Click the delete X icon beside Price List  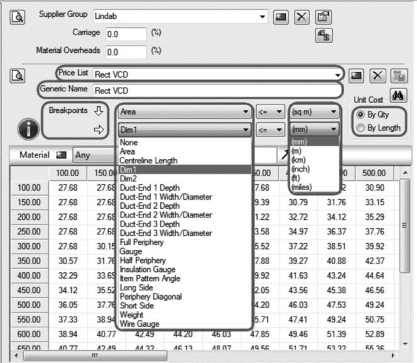coord(377,76)
